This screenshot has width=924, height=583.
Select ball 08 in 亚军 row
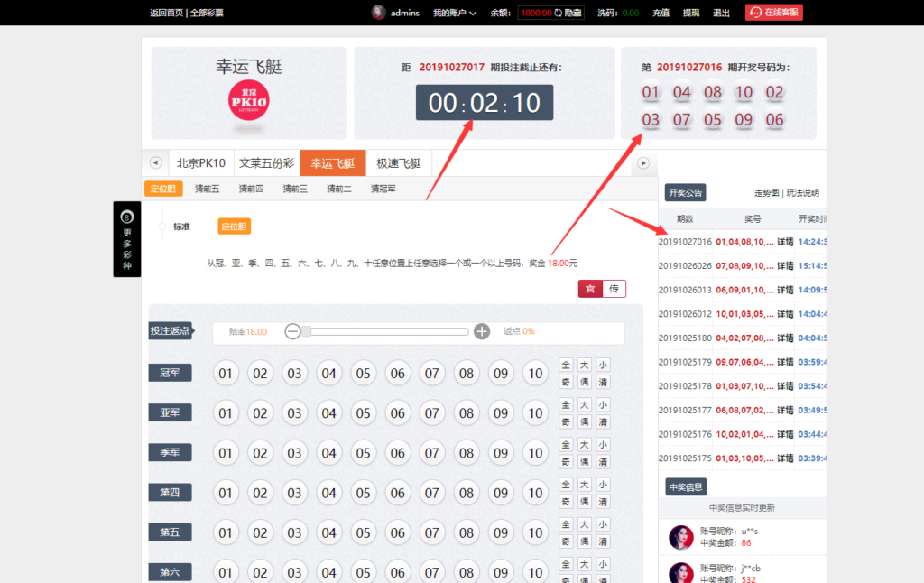(x=467, y=413)
